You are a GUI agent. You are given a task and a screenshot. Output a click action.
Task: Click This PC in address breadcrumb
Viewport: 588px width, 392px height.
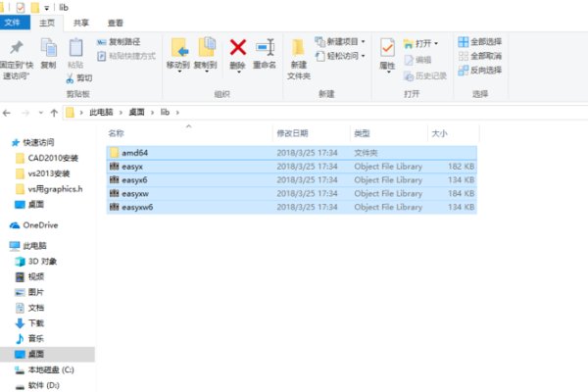[x=101, y=112]
